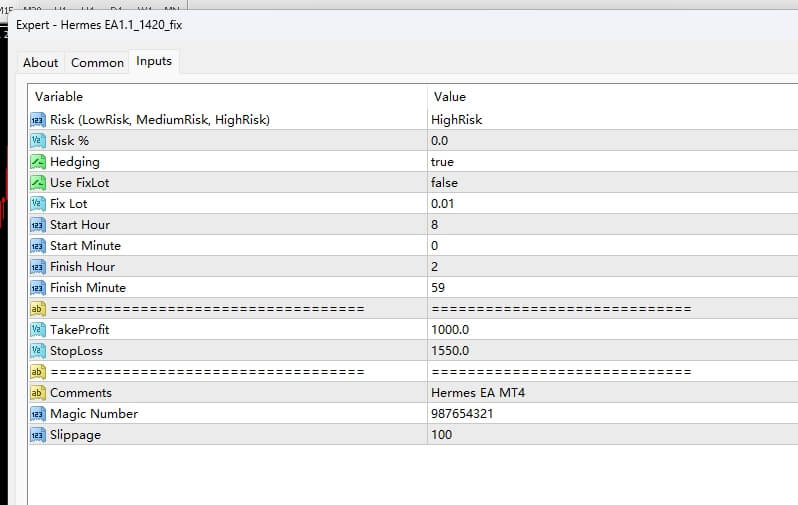Edit the Finish Minute value 59

(x=613, y=288)
